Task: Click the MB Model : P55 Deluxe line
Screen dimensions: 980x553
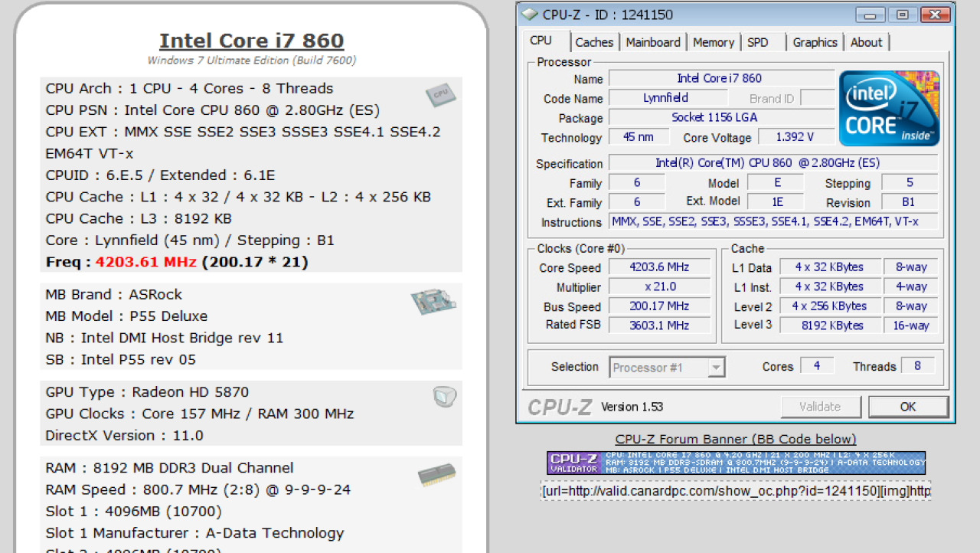Action: [126, 316]
